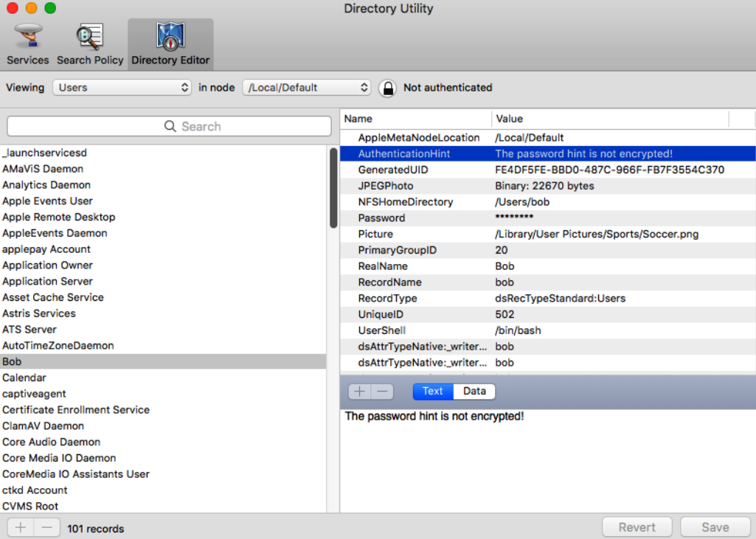Select the RecordName attribute row

[x=548, y=282]
